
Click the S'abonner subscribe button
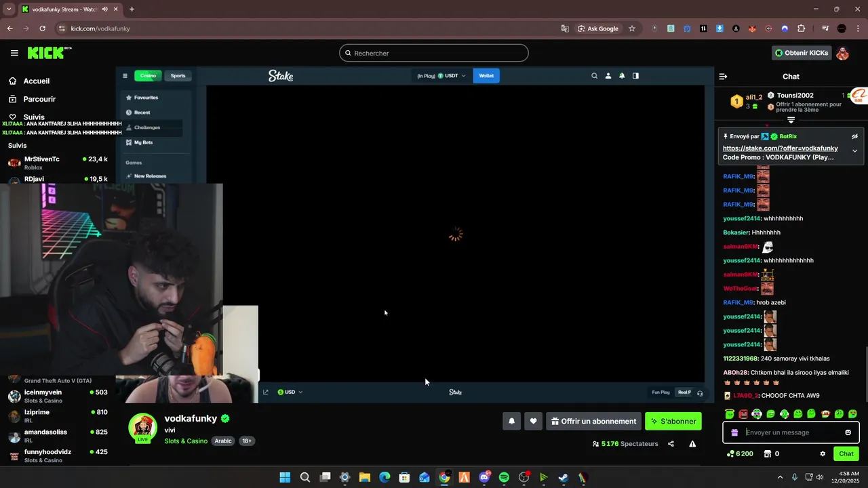(x=673, y=421)
